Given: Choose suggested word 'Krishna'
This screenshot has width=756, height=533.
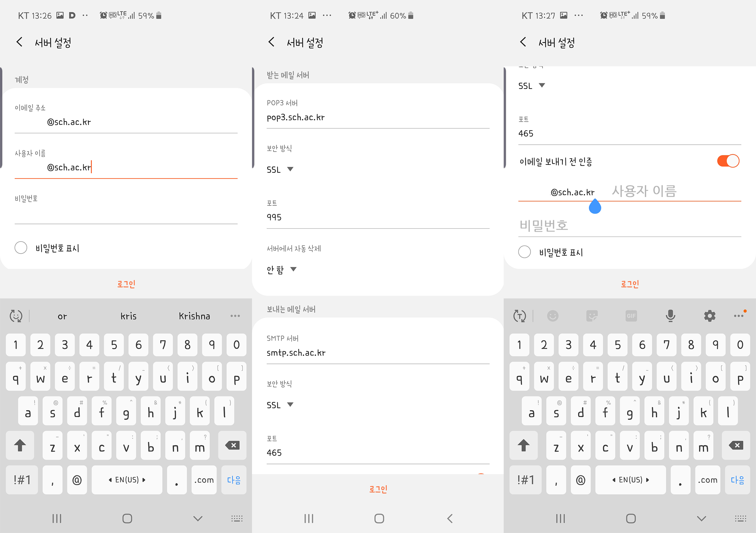Looking at the screenshot, I should pyautogui.click(x=194, y=316).
